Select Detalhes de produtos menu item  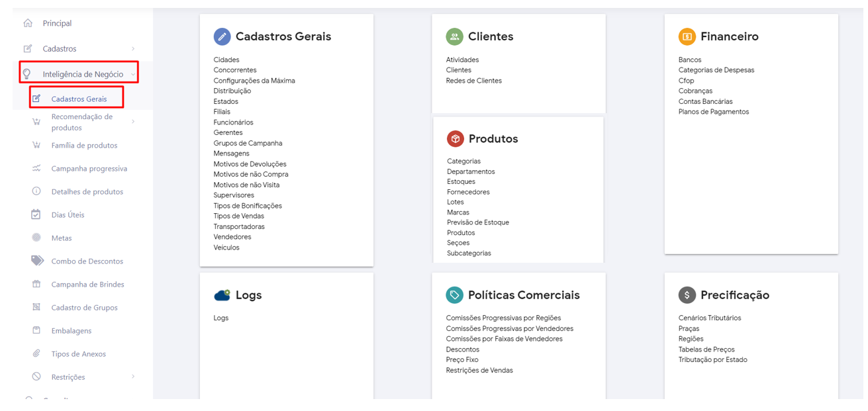(87, 192)
